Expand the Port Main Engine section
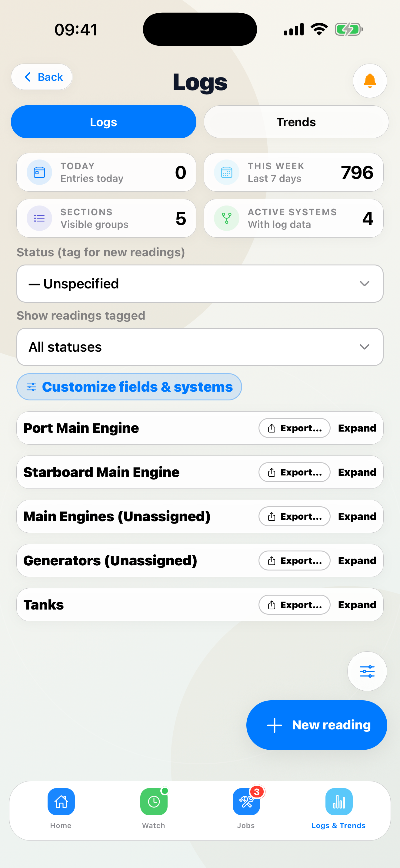The height and width of the screenshot is (868, 400). point(357,428)
